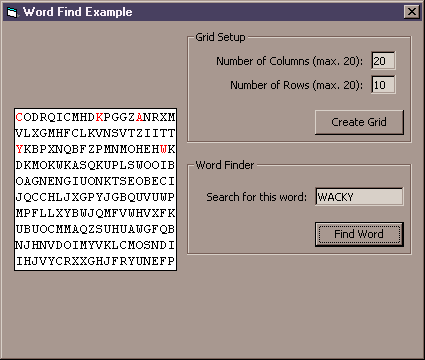425x360 pixels.
Task: Click the red letter A in the first row
Action: click(139, 117)
